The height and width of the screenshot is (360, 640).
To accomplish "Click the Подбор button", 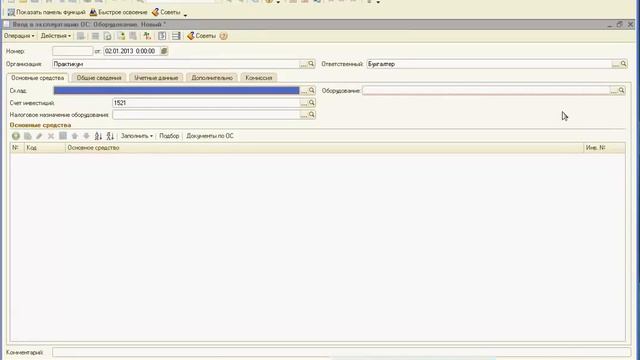I will [169, 136].
